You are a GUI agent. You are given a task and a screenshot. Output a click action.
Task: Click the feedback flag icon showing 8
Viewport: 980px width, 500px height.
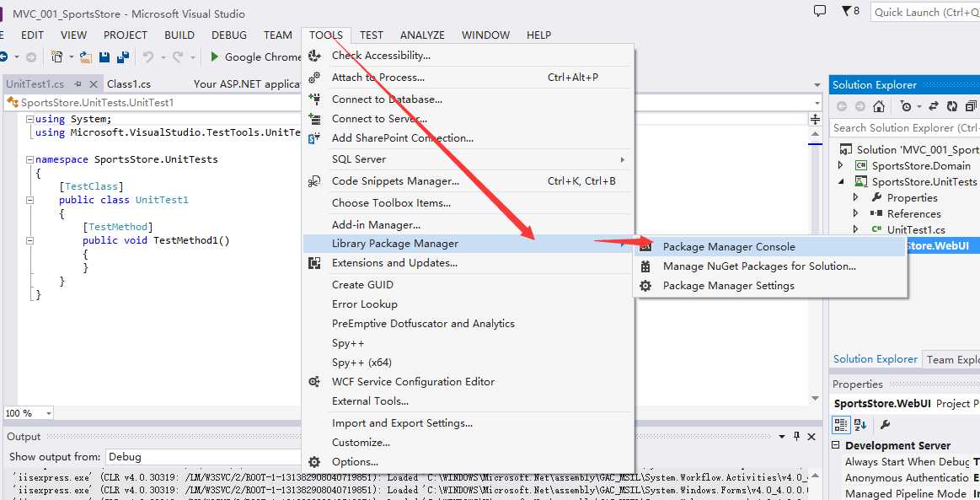(850, 11)
